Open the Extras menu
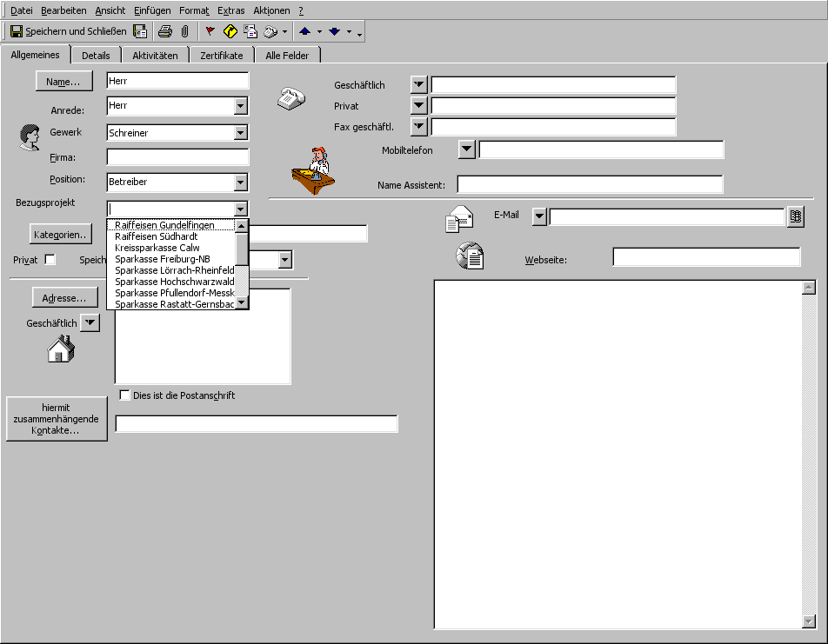828x644 pixels. (x=231, y=10)
